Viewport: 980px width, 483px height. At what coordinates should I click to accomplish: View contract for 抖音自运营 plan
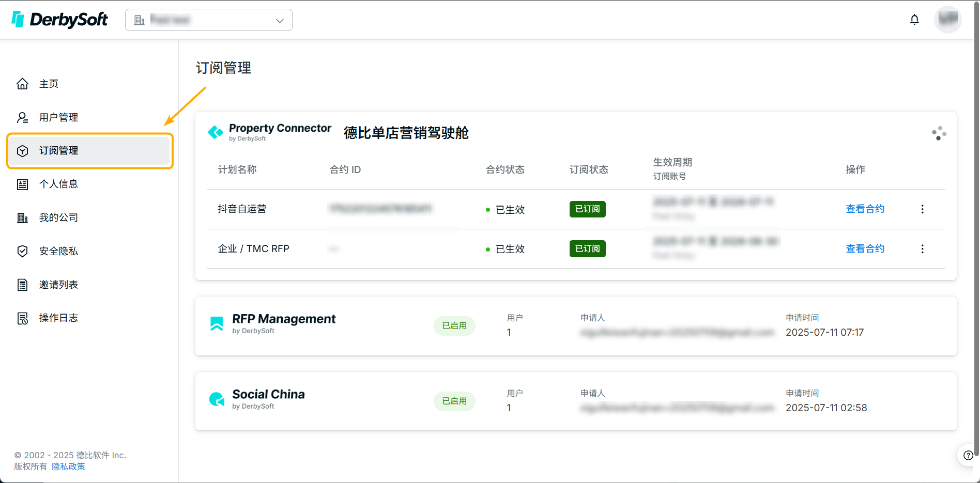click(865, 209)
